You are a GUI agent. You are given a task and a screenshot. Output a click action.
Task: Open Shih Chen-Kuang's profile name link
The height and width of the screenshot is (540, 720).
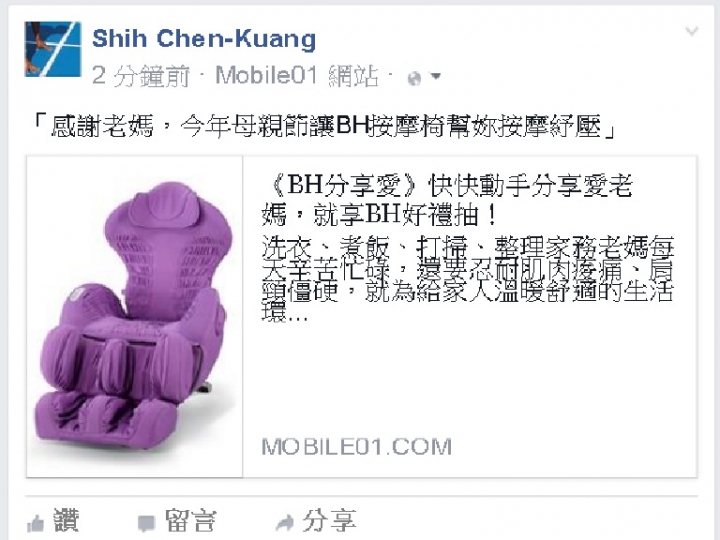(204, 38)
